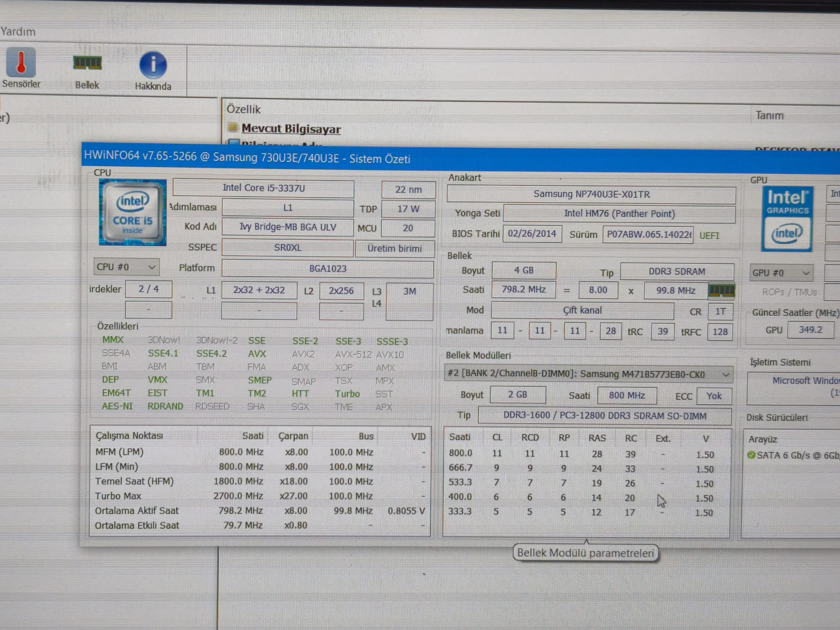Click the Çift kanal mode field
This screenshot has width=840, height=630.
(582, 311)
